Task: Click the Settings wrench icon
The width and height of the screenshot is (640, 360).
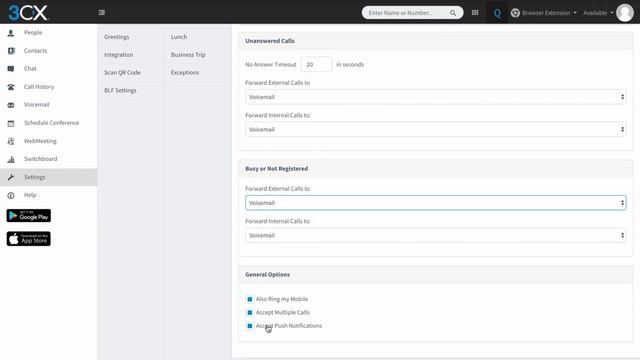Action: click(x=11, y=177)
